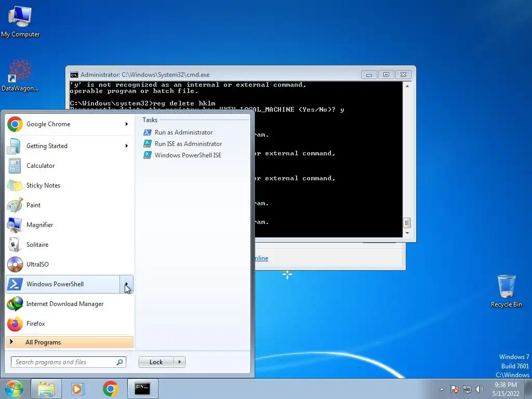532x399 pixels.
Task: Switch to the cmd.exe taskbar button
Action: pos(142,389)
